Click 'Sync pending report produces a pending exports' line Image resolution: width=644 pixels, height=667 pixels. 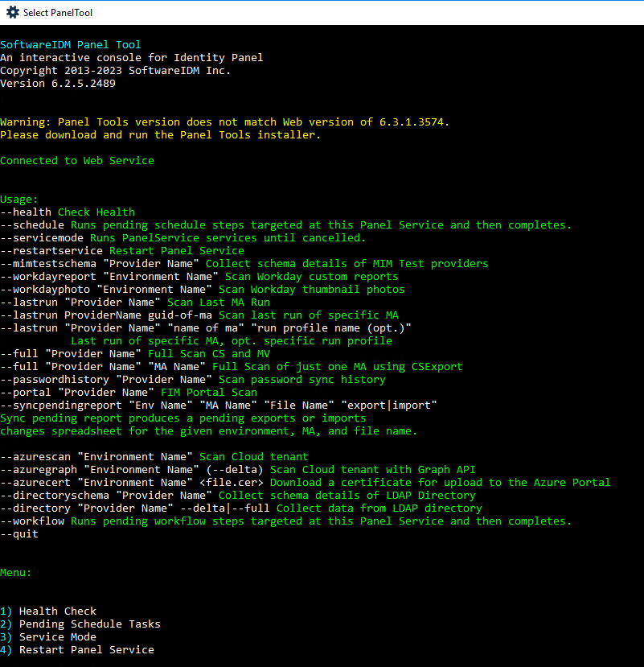183,418
